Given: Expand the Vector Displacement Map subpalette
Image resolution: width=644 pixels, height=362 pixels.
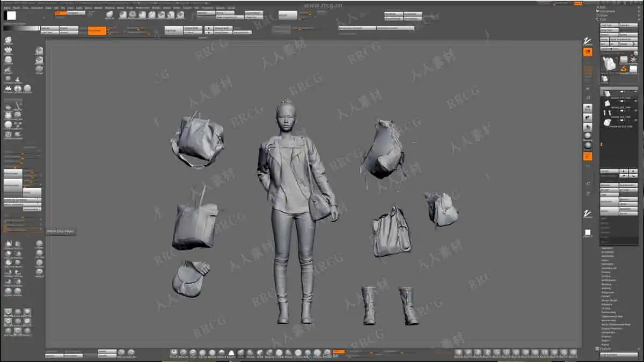Looking at the screenshot, I should click(x=616, y=324).
